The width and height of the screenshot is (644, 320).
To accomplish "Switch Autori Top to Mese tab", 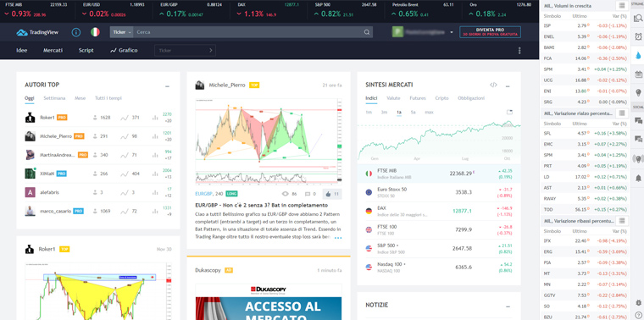I will [80, 98].
